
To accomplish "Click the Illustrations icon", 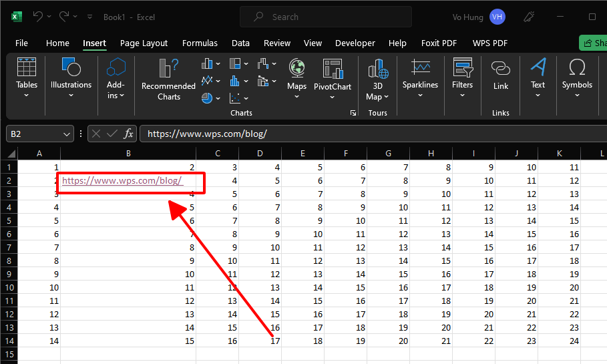I will pyautogui.click(x=71, y=69).
